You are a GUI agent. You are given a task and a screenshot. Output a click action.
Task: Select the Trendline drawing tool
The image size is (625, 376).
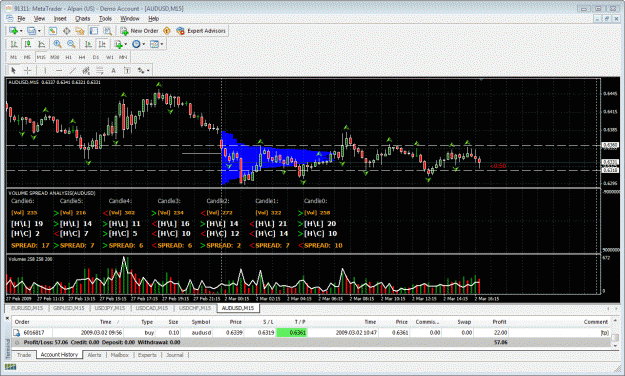tap(72, 71)
